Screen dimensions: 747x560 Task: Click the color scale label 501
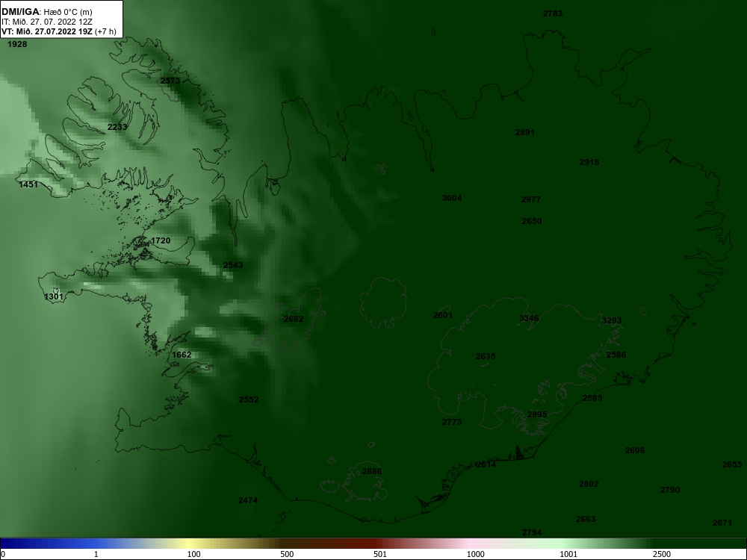pyautogui.click(x=380, y=554)
